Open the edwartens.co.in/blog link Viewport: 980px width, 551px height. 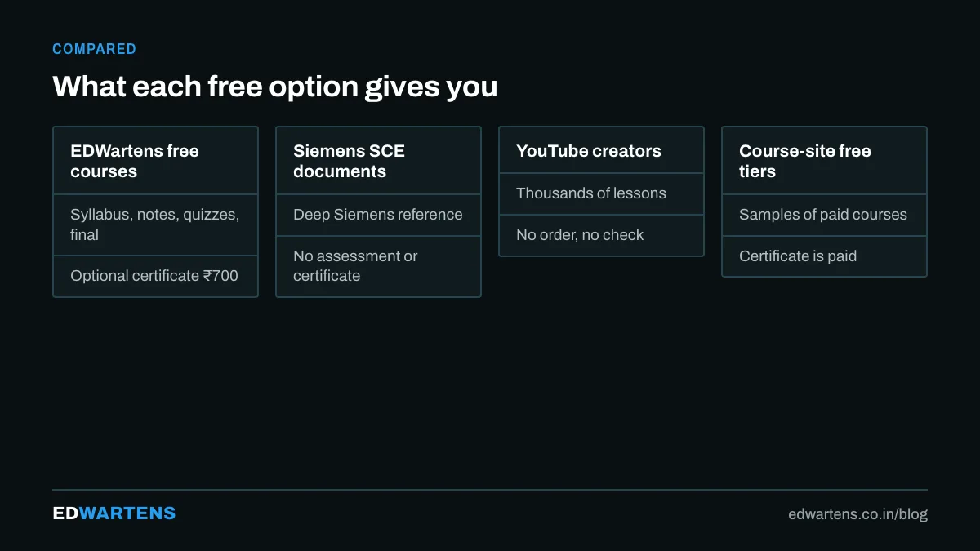coord(857,514)
